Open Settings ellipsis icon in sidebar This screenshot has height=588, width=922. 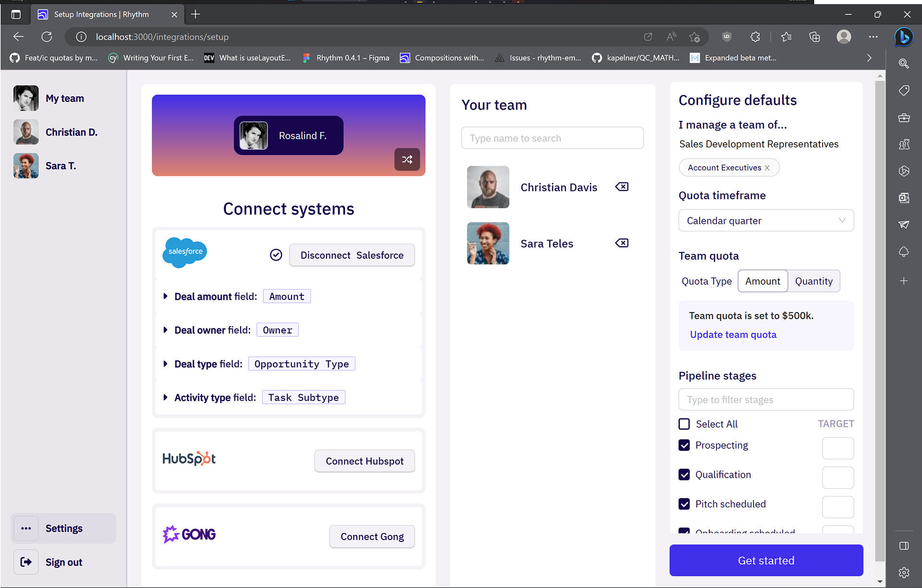pyautogui.click(x=26, y=528)
